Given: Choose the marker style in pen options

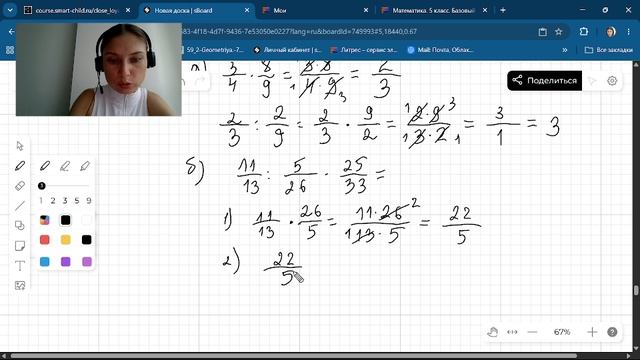Looking at the screenshot, I should point(65,166).
